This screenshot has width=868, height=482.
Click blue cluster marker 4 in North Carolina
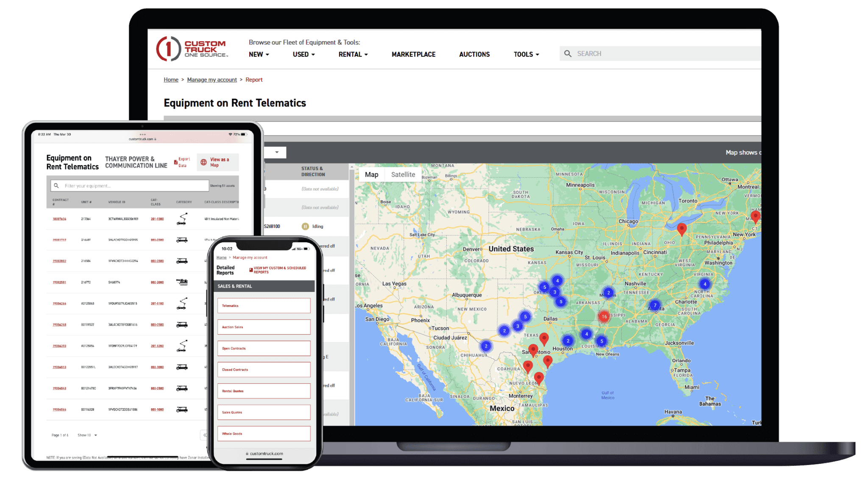click(705, 284)
